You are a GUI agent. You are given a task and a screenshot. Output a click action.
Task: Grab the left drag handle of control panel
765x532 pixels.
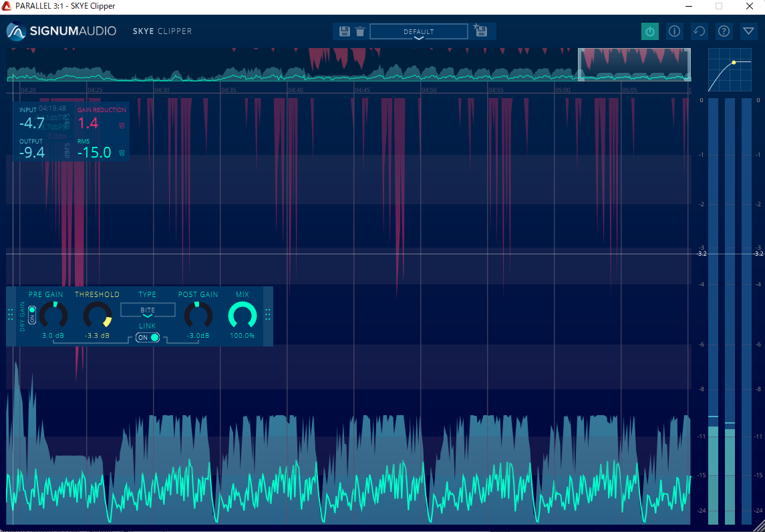(x=11, y=315)
